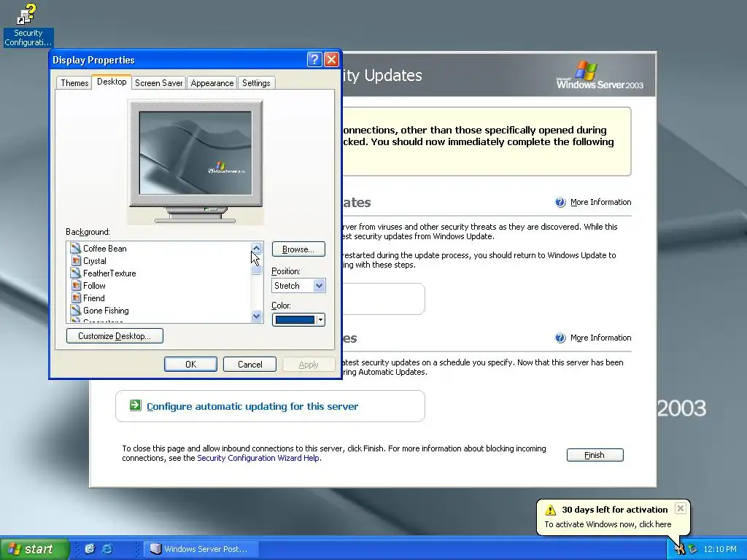The width and height of the screenshot is (747, 560).
Task: Click the 12:10 PM system clock
Action: (x=720, y=549)
